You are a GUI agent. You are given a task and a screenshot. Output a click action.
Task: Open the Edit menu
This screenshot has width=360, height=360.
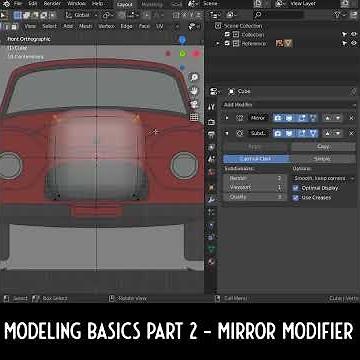click(33, 4)
